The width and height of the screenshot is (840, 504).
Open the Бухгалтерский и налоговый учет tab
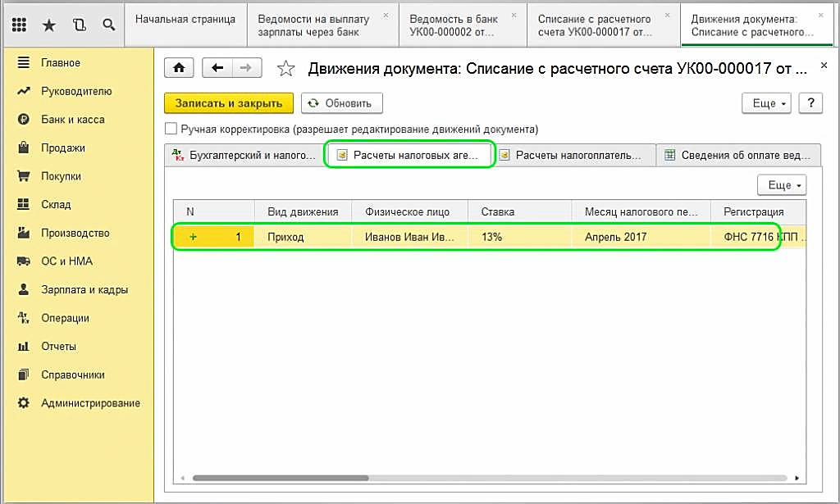click(244, 155)
